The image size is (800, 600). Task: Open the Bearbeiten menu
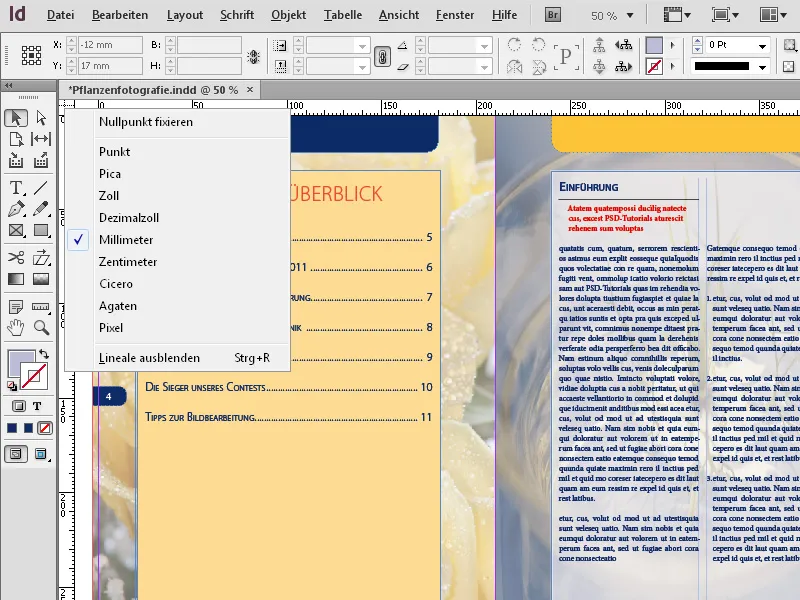coord(120,15)
